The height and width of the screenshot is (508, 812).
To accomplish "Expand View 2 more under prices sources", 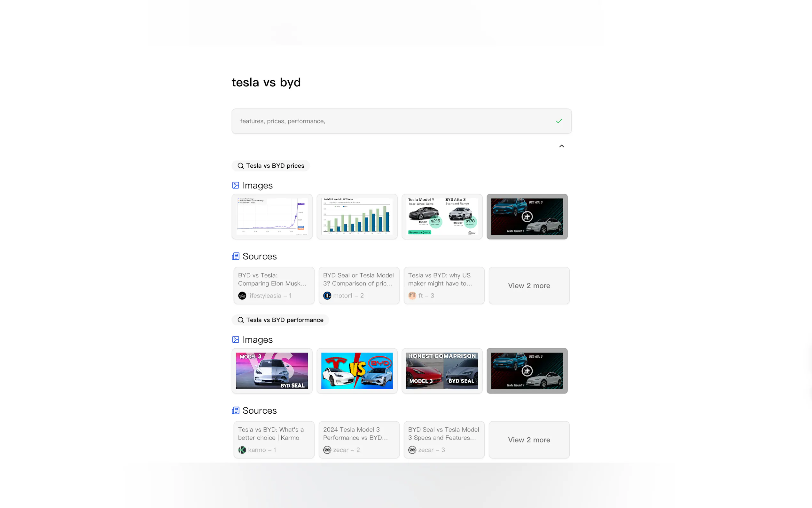I will (x=529, y=286).
